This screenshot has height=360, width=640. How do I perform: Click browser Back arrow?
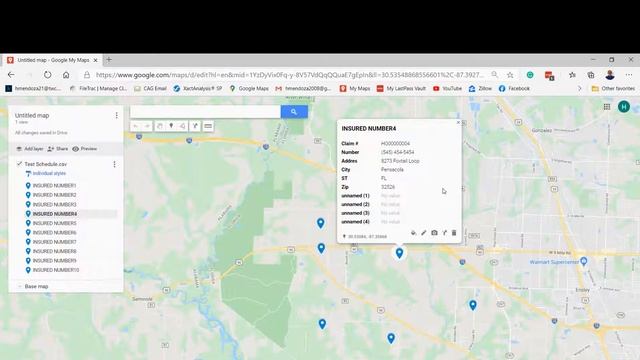pos(11,75)
